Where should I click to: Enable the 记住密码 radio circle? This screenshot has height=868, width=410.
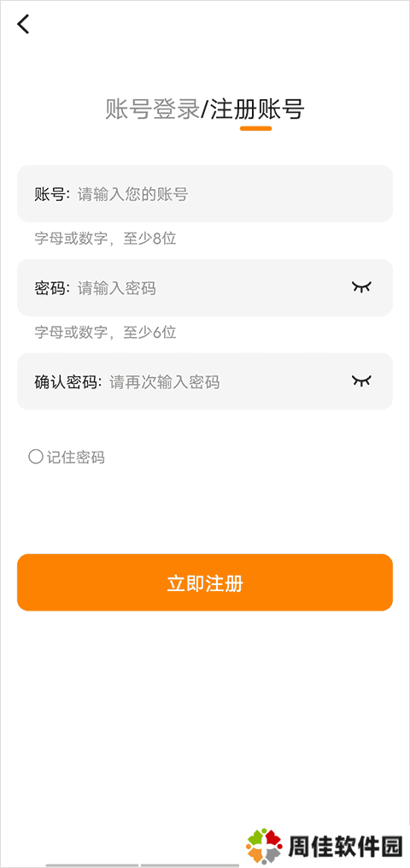(x=35, y=458)
